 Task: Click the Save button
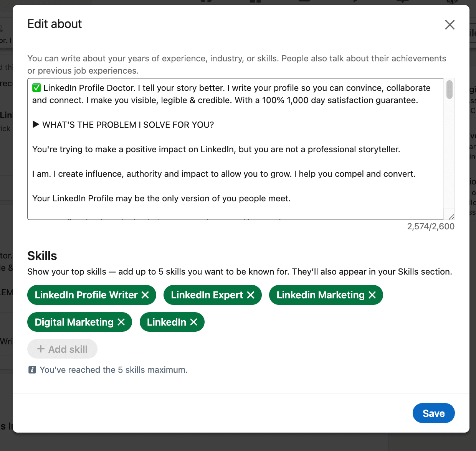tap(433, 413)
